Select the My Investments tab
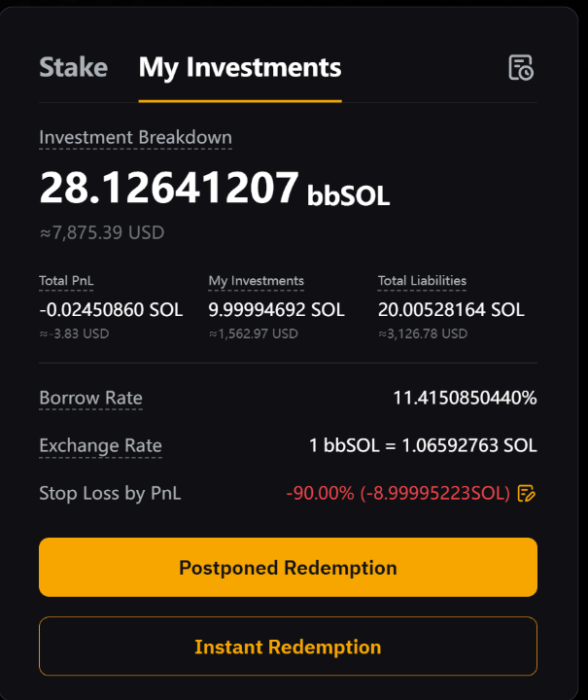The image size is (588, 700). pos(240,67)
